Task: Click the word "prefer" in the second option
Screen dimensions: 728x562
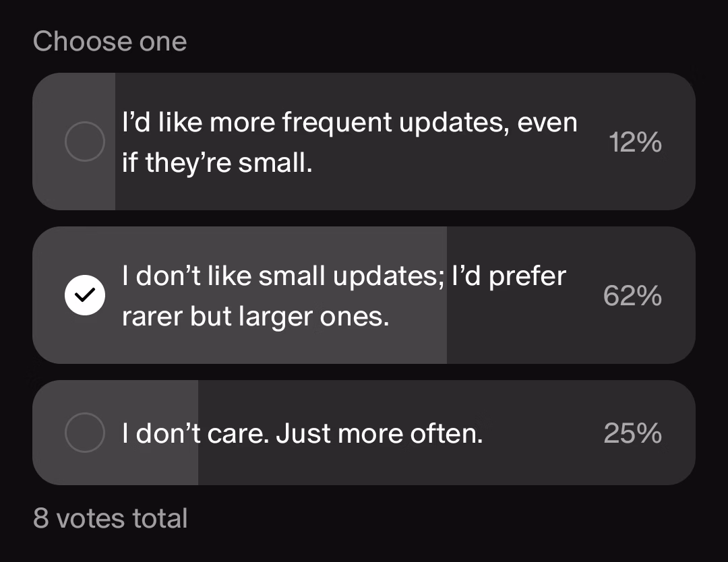Action: tap(527, 276)
